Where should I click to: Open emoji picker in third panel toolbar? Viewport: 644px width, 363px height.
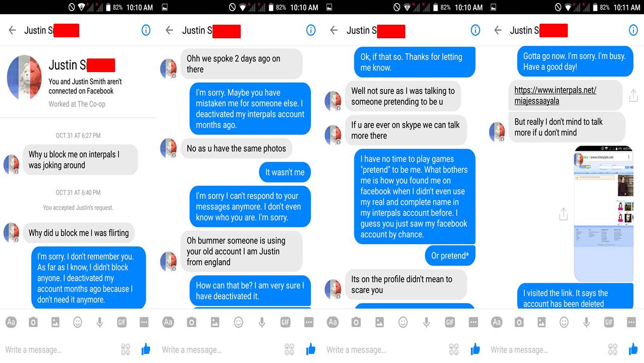point(403,322)
